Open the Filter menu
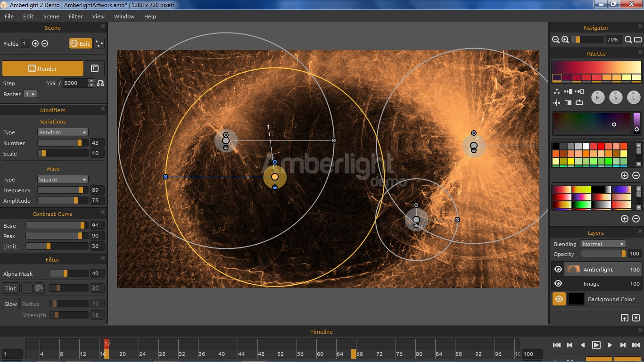The height and width of the screenshot is (362, 644). pos(75,16)
